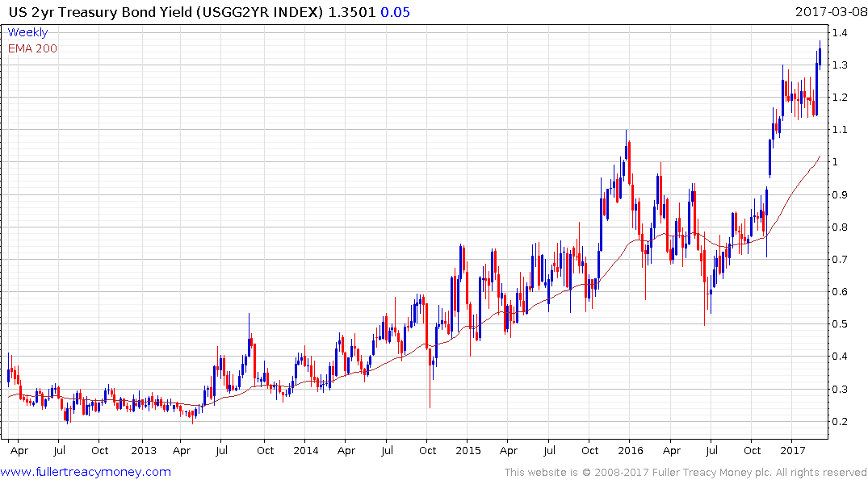Click the x-axis label '2016'

(631, 450)
